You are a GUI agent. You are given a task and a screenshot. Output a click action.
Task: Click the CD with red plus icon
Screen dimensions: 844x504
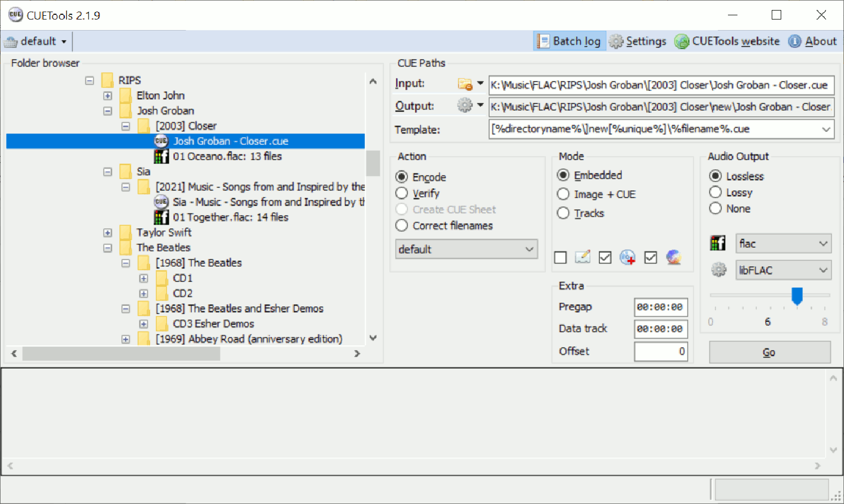coord(627,257)
